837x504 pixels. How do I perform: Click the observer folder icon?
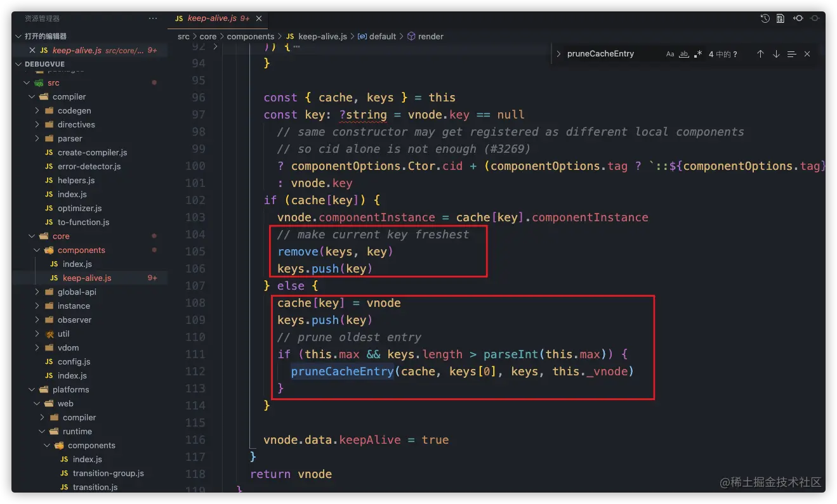tap(49, 320)
